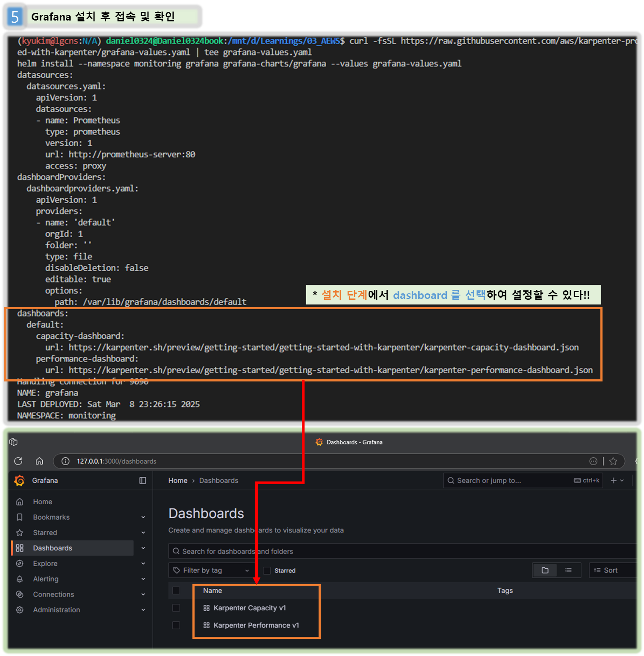Toggle select-all checkbox in Name header row
This screenshot has width=644, height=656.
[x=176, y=591]
